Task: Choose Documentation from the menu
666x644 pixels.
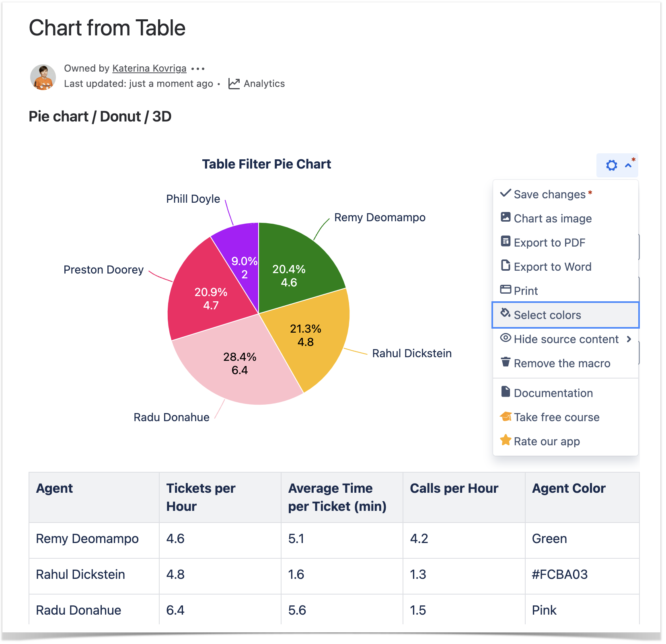Action: click(x=553, y=393)
